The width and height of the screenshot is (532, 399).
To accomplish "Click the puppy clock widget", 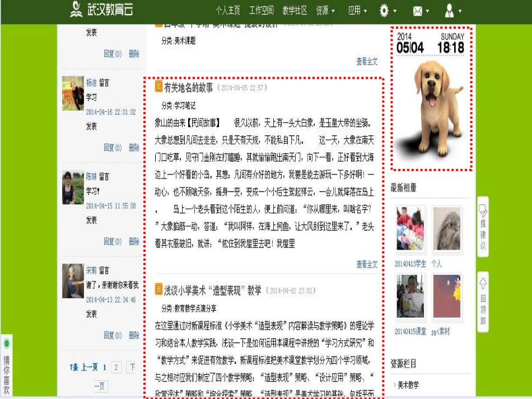I will (431, 98).
